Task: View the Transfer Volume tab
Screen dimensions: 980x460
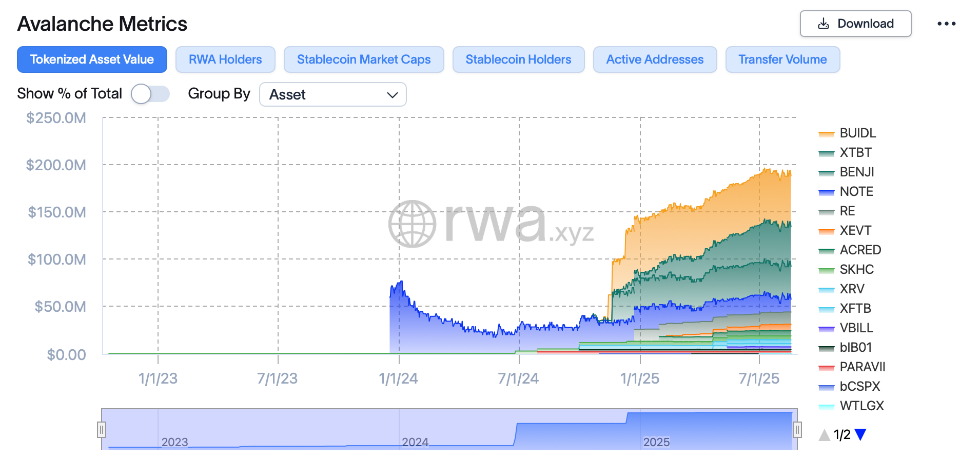Action: point(782,59)
